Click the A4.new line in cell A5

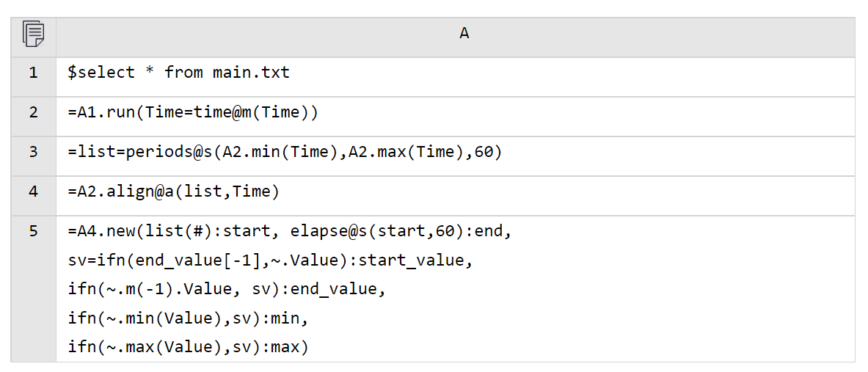(x=290, y=232)
